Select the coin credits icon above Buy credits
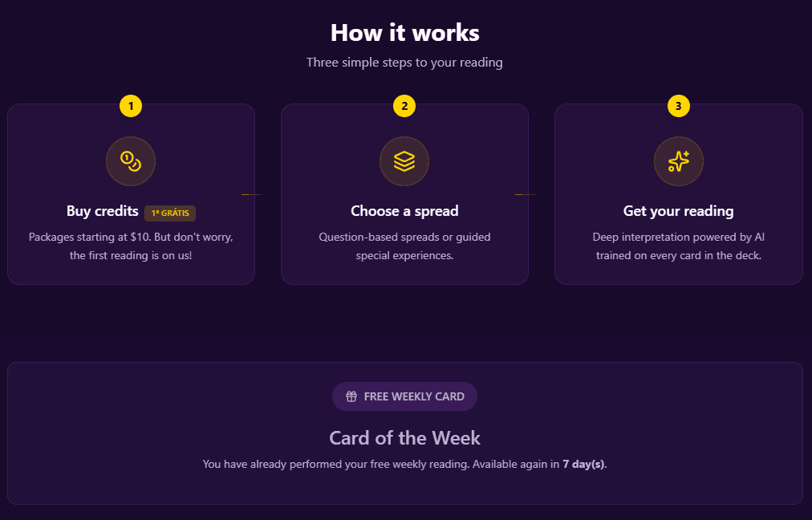 (131, 161)
